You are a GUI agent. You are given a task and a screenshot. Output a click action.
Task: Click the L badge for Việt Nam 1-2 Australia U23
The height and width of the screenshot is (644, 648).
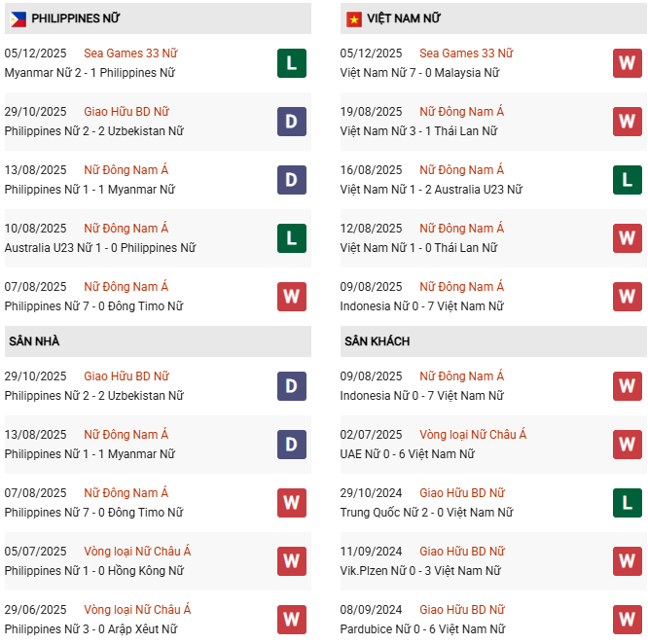(x=628, y=180)
